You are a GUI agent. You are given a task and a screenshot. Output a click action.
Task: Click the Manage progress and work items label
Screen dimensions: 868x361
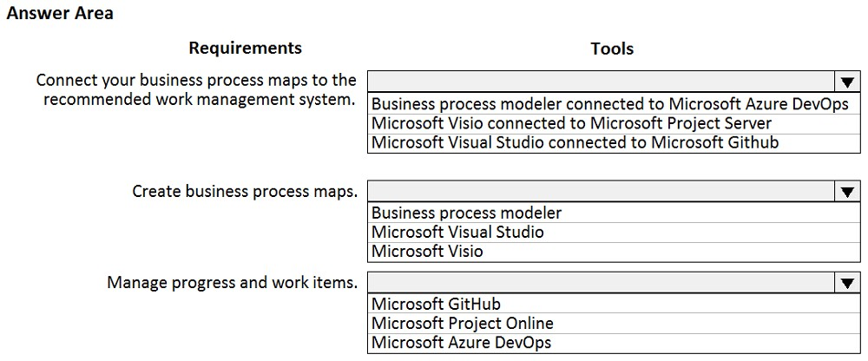[232, 283]
